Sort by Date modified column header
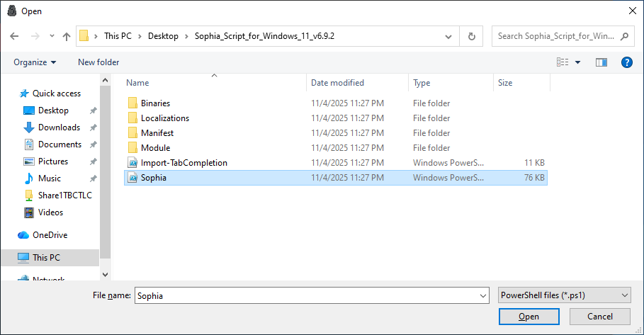 click(x=337, y=83)
